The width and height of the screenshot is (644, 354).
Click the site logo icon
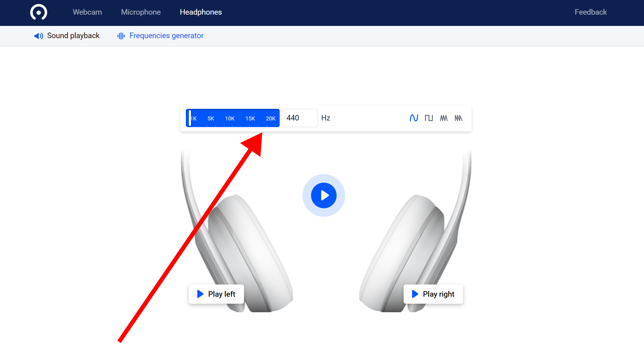click(38, 12)
